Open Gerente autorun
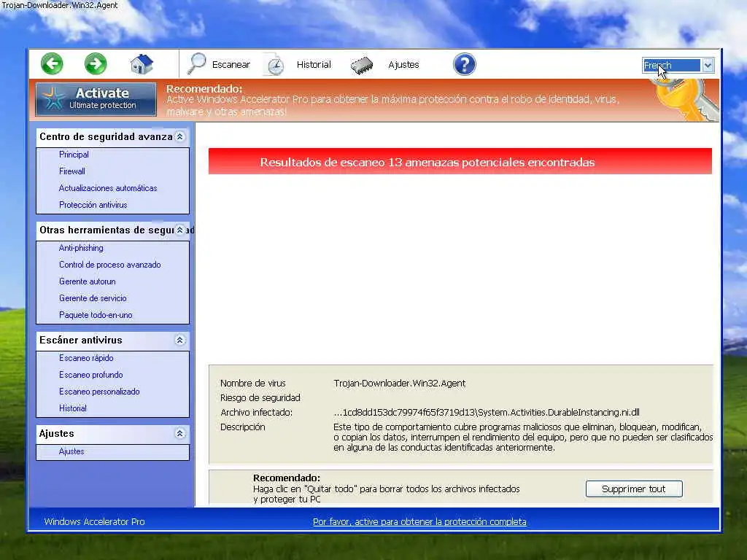Image resolution: width=747 pixels, height=560 pixels. point(88,281)
